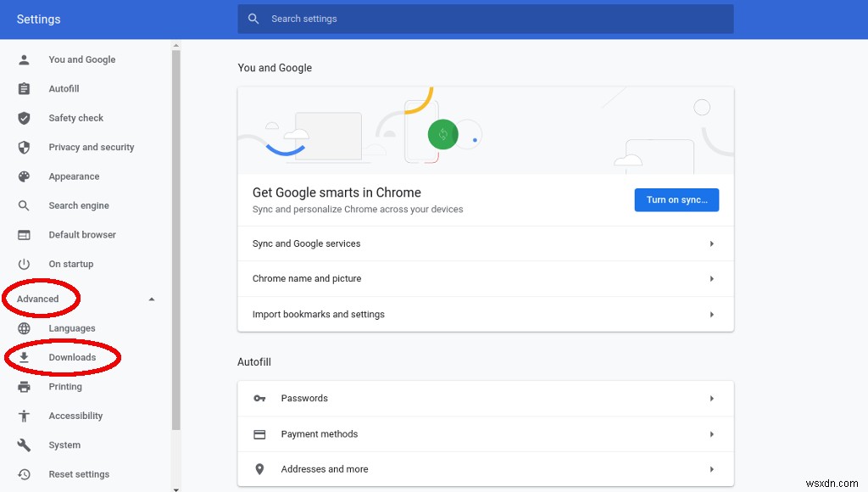Open Appearance via the palette icon
The image size is (868, 492).
pos(23,176)
